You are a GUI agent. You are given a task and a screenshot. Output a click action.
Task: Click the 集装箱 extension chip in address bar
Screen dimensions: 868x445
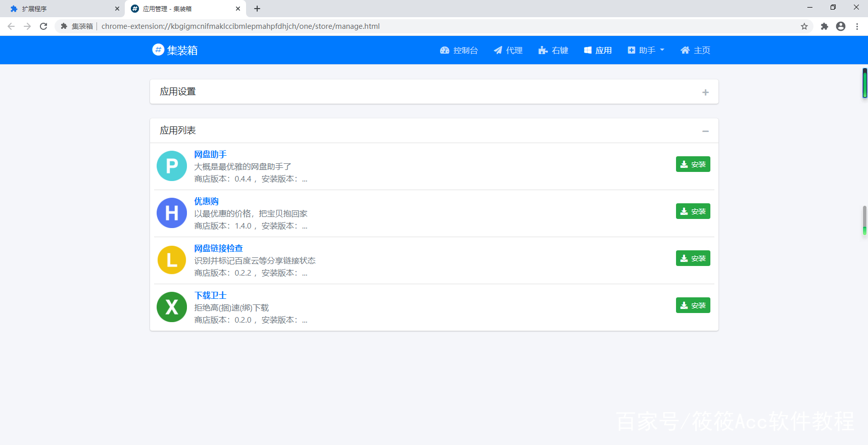77,26
